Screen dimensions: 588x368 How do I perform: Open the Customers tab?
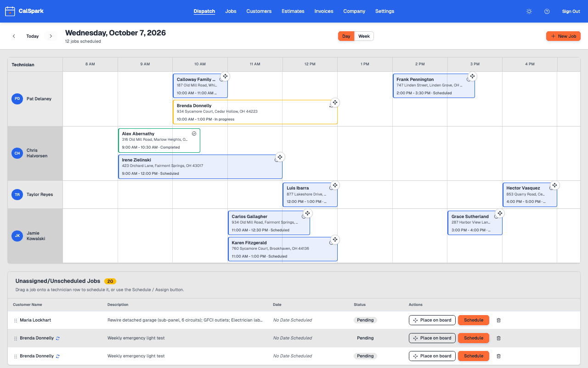click(259, 11)
